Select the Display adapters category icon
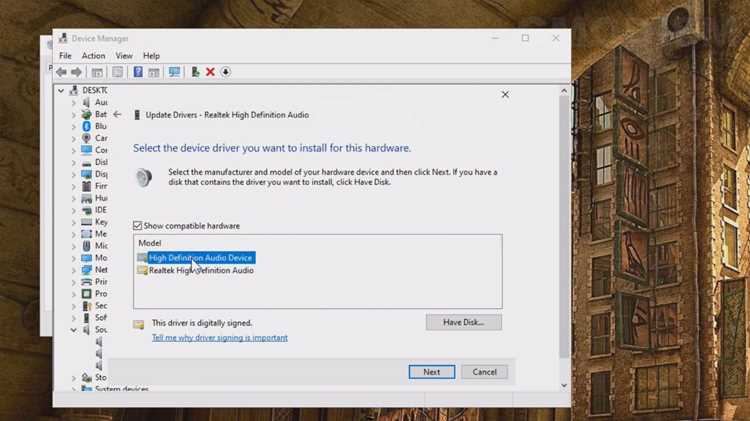Viewport: 750px width, 421px height. 87,174
